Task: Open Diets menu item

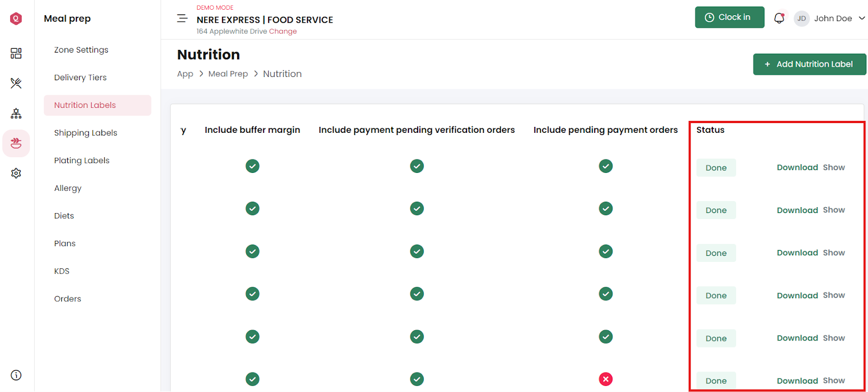Action: click(64, 216)
